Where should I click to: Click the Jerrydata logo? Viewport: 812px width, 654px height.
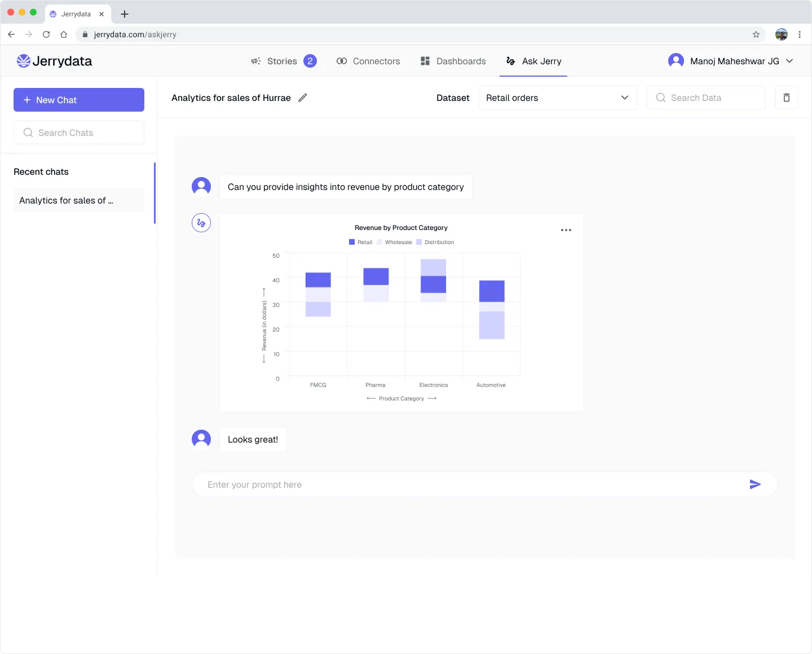pos(54,61)
